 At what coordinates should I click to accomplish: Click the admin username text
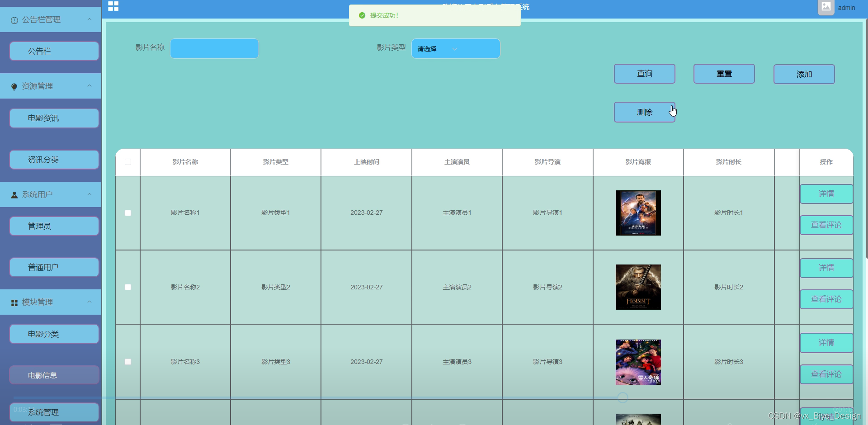[x=846, y=8]
